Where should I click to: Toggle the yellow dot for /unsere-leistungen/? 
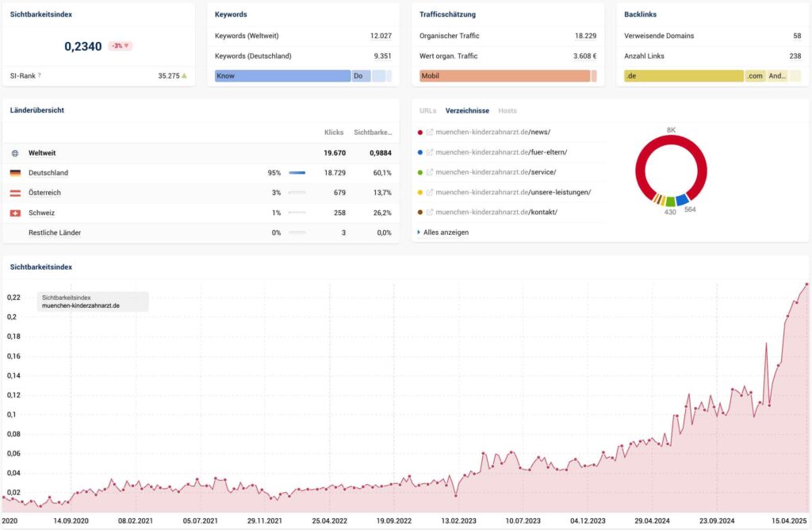coord(420,192)
